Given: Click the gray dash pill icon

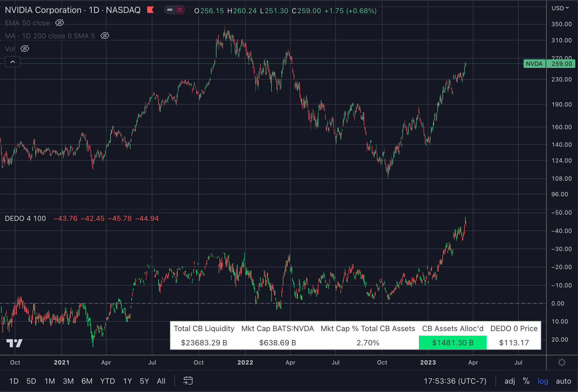Looking at the screenshot, I should click(170, 10).
